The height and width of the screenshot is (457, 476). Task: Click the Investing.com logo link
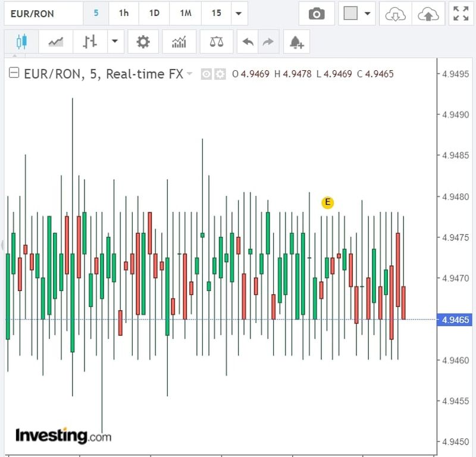tap(63, 435)
